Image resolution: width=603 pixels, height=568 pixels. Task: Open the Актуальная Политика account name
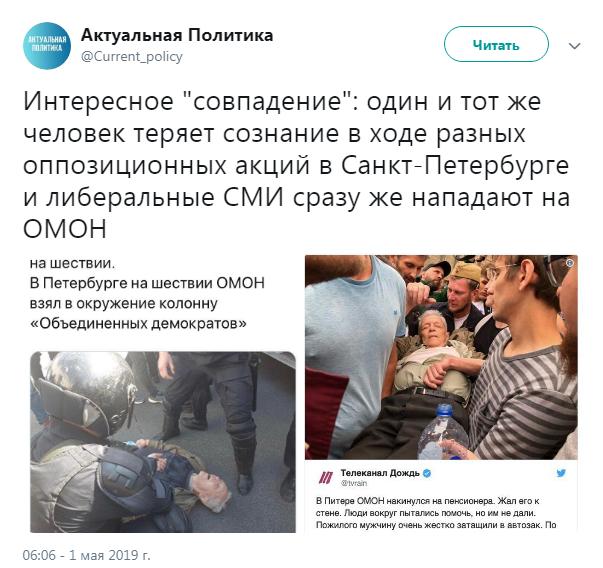pos(177,35)
